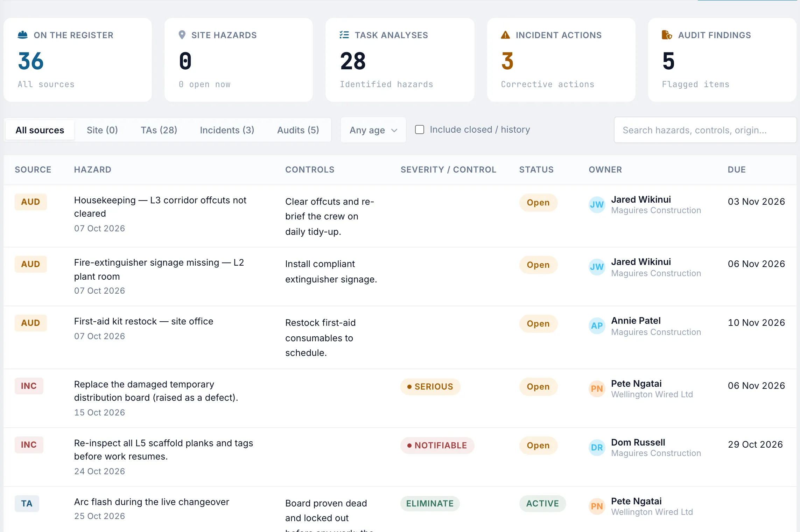The width and height of the screenshot is (800, 532).
Task: Open the Incident Actions 3 summary card
Action: [x=561, y=60]
